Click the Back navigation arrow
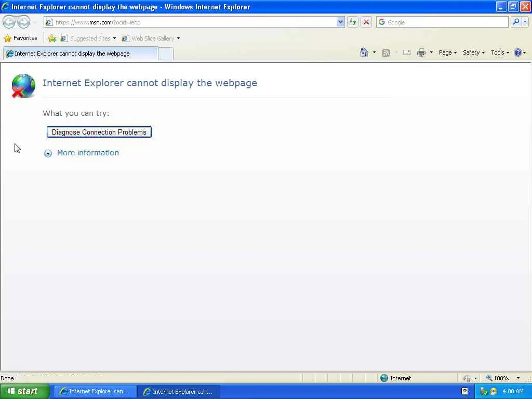The image size is (532, 399). click(9, 22)
